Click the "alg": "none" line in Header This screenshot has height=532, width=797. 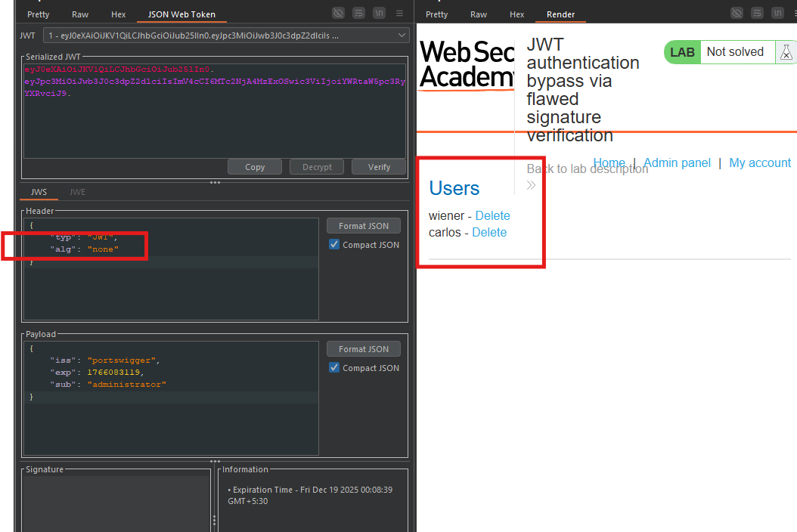coord(84,249)
